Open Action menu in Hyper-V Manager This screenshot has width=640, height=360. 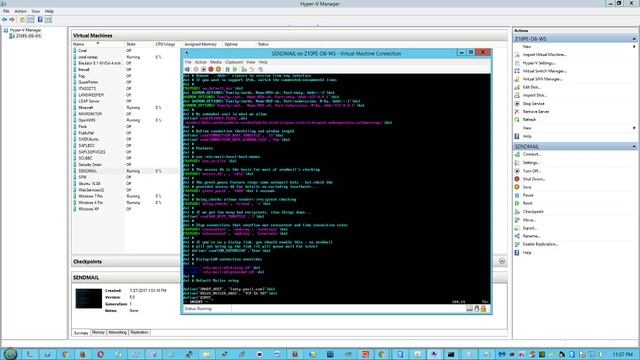tap(20, 11)
